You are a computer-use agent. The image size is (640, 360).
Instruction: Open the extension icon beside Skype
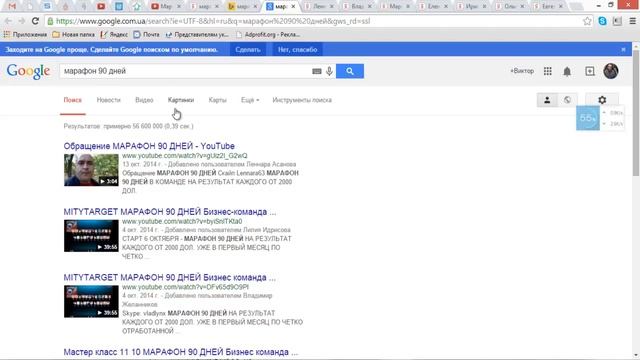[617, 21]
